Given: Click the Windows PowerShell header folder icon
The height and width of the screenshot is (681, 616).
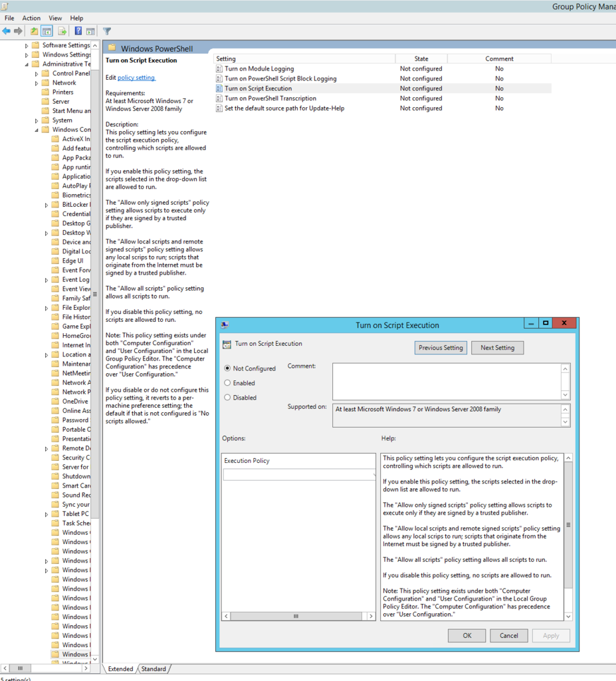Looking at the screenshot, I should click(x=112, y=48).
